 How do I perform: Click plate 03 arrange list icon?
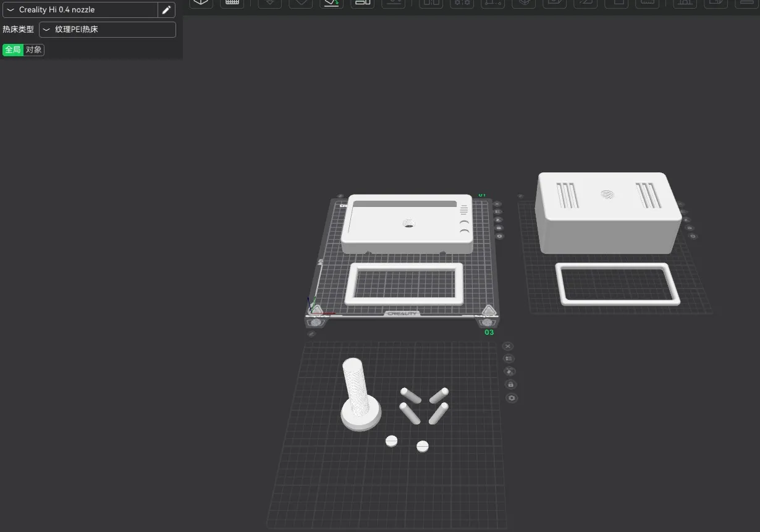tap(509, 358)
